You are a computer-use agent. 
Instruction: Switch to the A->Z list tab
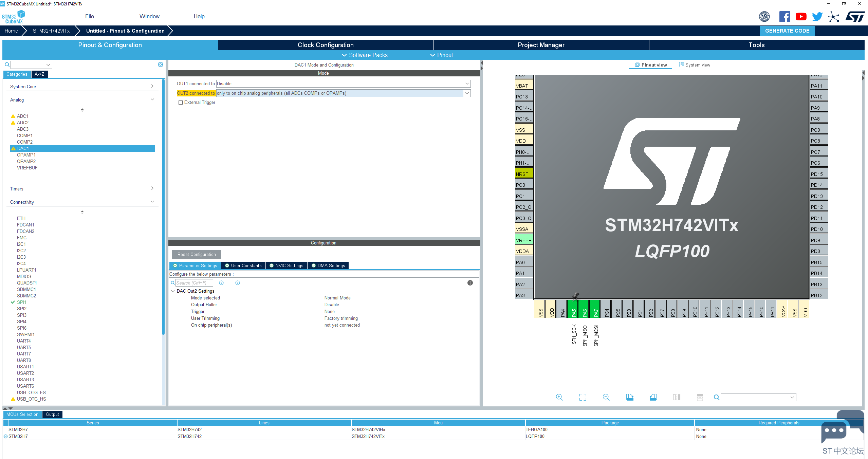(39, 74)
